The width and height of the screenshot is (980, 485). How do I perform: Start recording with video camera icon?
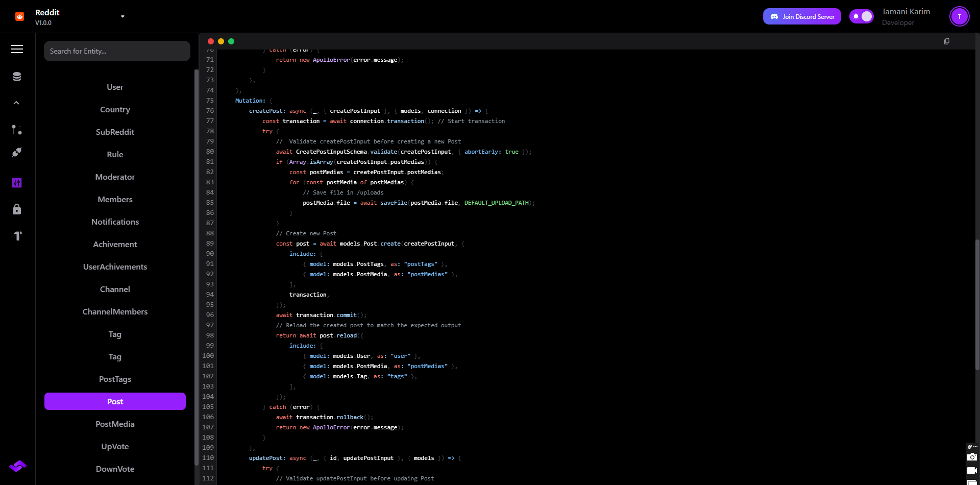click(x=972, y=470)
